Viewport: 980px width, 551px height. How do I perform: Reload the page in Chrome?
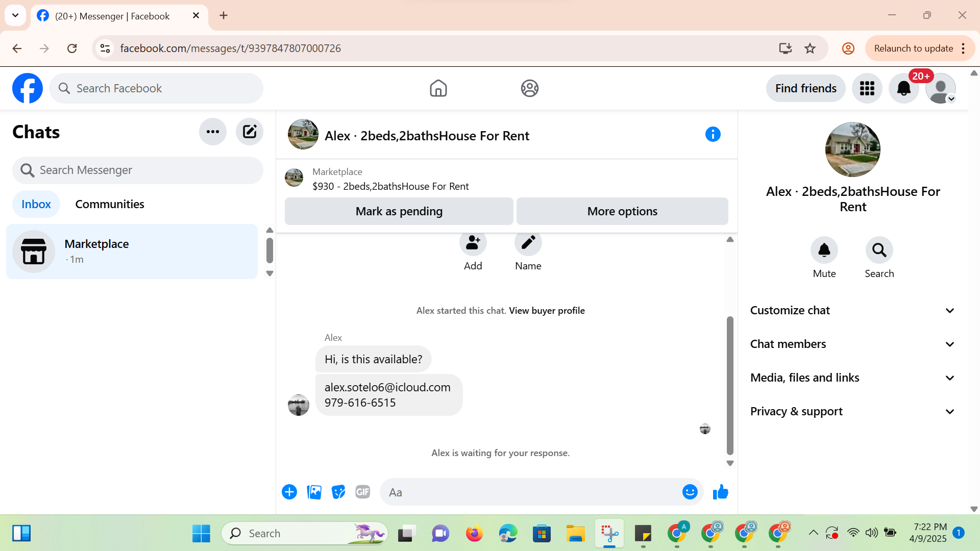pos(72,48)
